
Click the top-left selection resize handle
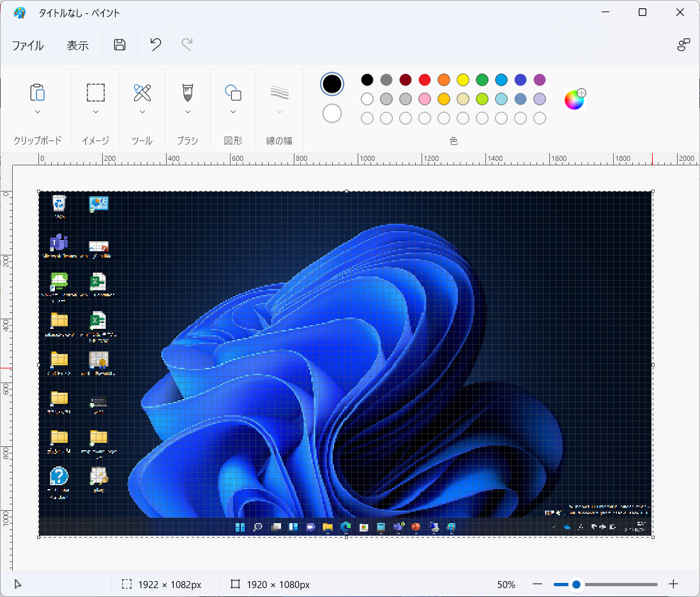pyautogui.click(x=39, y=192)
